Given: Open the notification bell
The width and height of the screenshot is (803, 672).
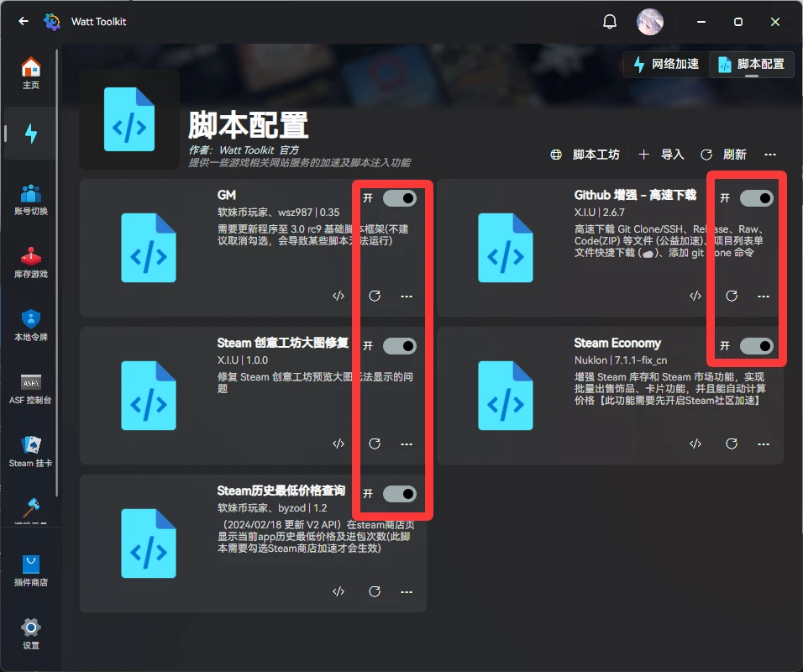Looking at the screenshot, I should point(610,22).
